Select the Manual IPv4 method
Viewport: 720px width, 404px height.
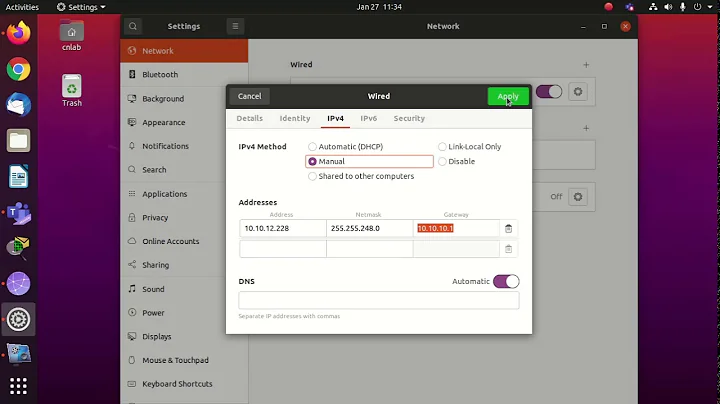point(369,161)
